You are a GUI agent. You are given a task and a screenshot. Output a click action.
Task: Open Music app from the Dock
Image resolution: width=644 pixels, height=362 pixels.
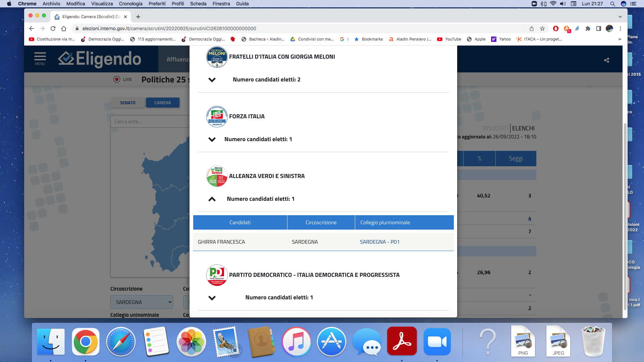(x=297, y=342)
